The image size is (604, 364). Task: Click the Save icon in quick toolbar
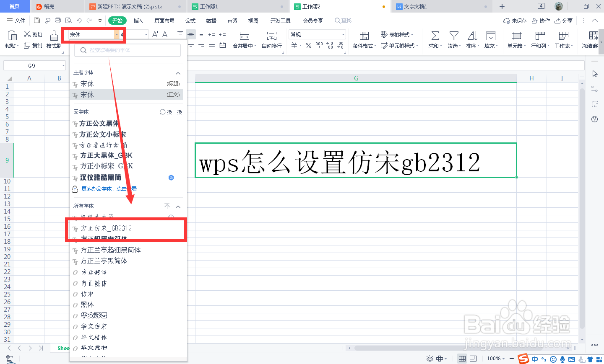pyautogui.click(x=37, y=21)
